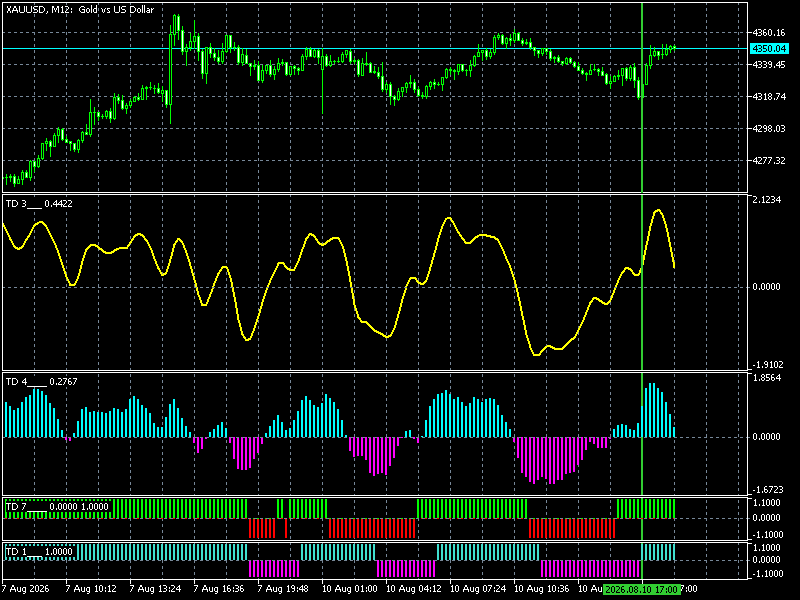
Task: Select the TD 1 indicator label
Action: pyautogui.click(x=39, y=552)
